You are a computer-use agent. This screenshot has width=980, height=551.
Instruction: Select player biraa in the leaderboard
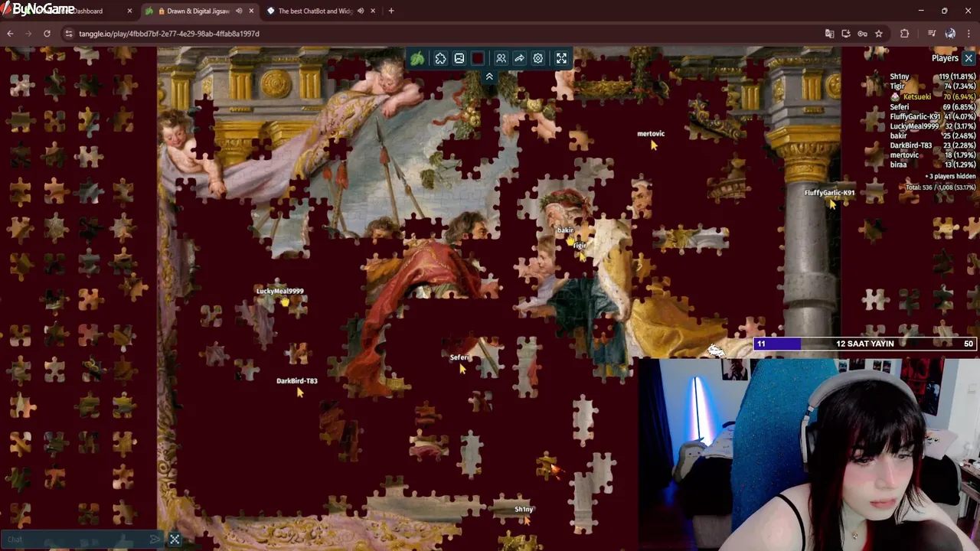click(x=933, y=165)
